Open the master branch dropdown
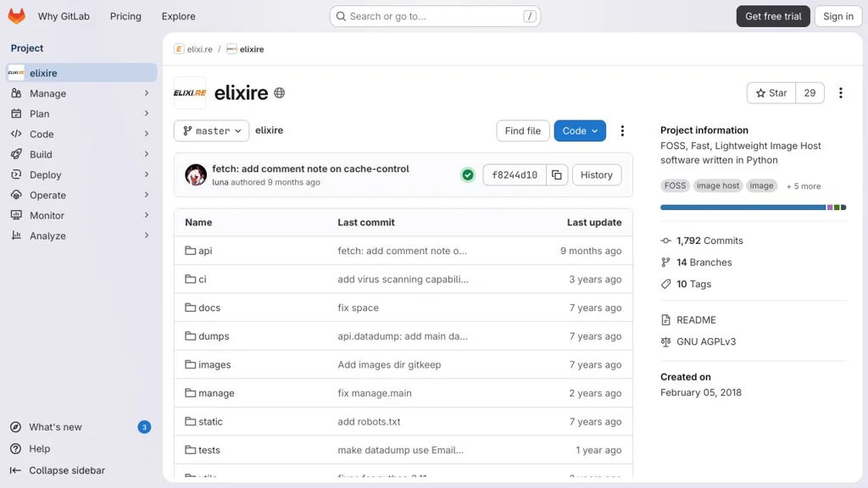The height and width of the screenshot is (488, 868). coord(211,130)
